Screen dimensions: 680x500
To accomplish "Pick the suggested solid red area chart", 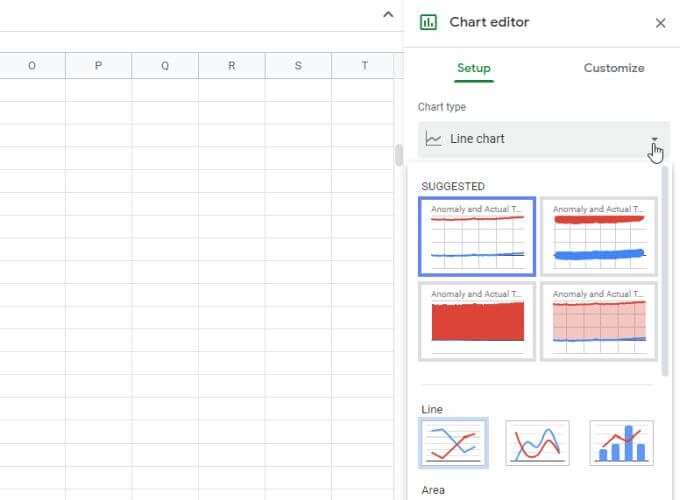I will tap(477, 321).
